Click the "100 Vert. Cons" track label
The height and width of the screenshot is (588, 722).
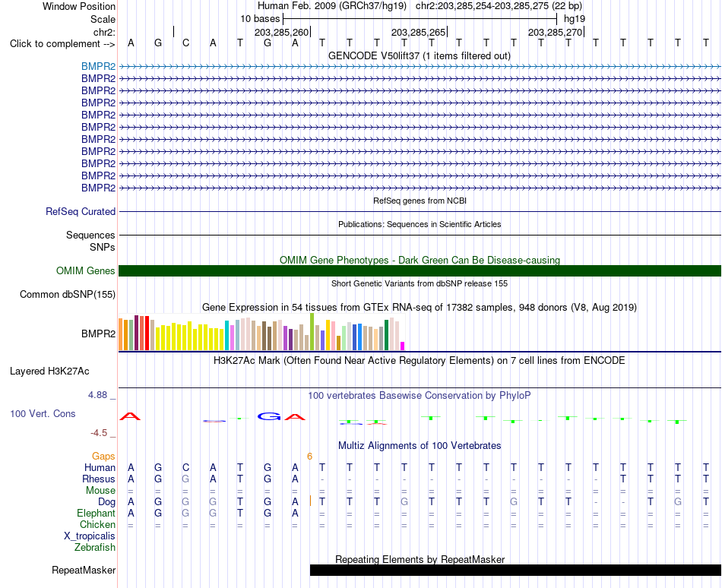43,413
